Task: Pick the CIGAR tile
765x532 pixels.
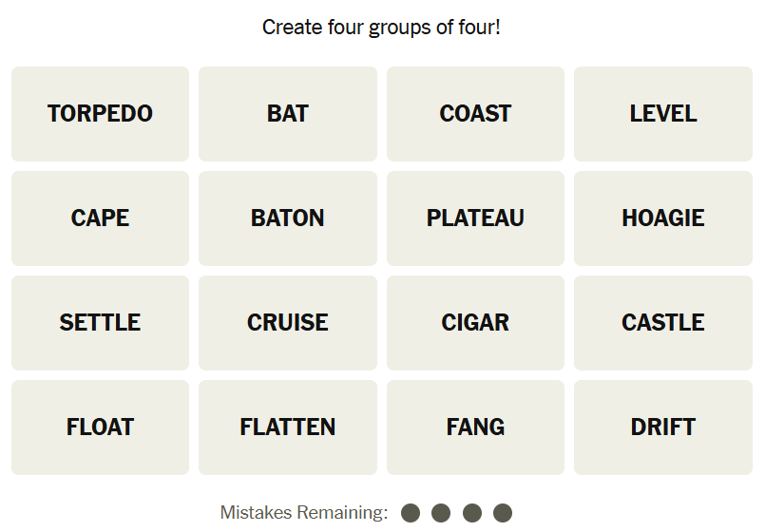Action: click(475, 323)
